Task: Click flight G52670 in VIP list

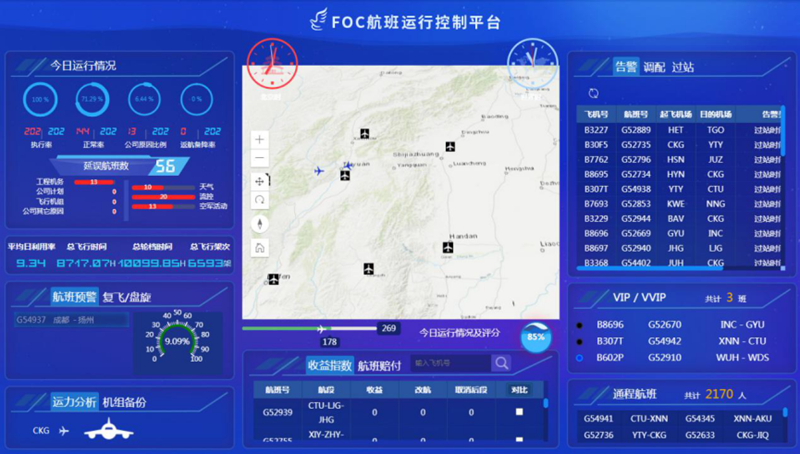Action: click(x=664, y=325)
